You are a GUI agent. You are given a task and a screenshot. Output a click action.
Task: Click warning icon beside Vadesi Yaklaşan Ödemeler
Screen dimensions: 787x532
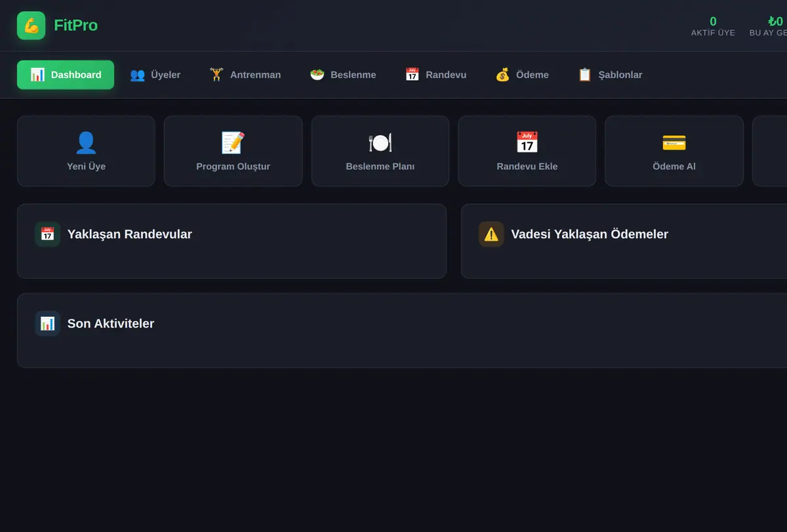[x=491, y=234]
